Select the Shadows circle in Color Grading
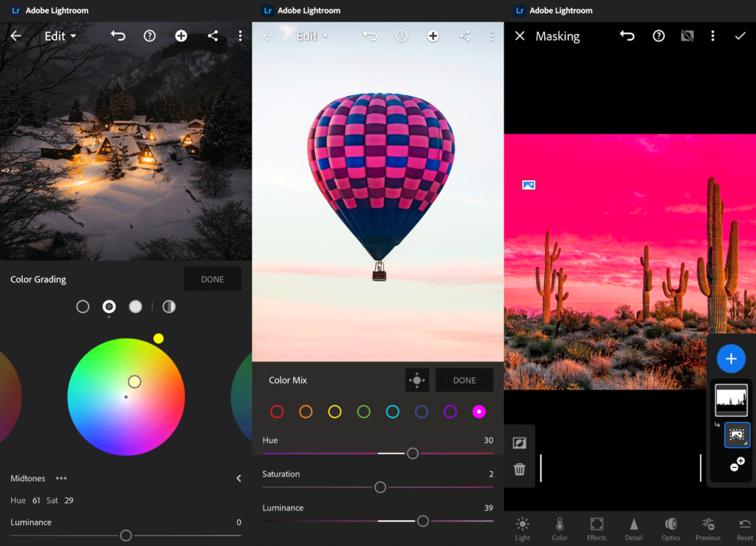 point(83,306)
